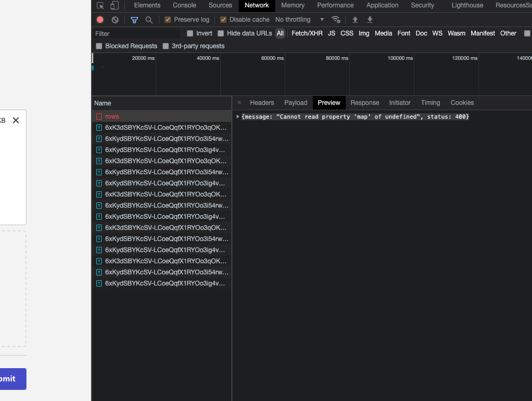Open the Lighthouse panel tab
532x401 pixels.
(x=467, y=5)
